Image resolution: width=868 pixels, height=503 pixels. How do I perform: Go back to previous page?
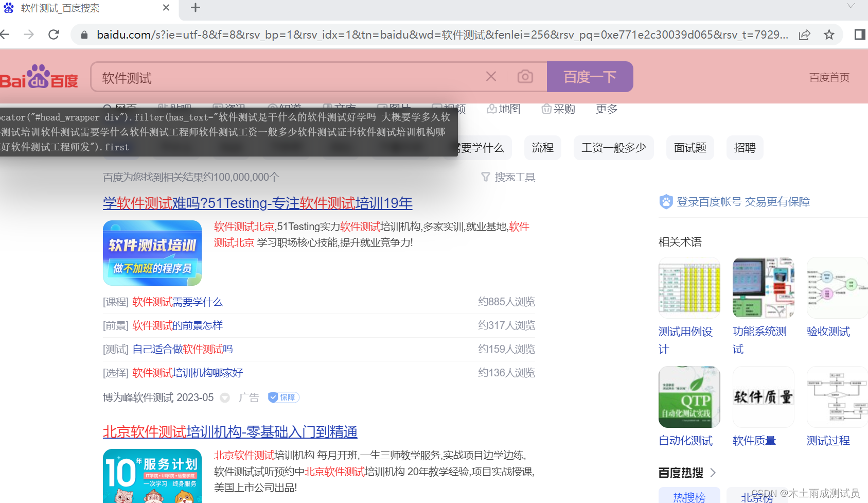click(x=5, y=34)
